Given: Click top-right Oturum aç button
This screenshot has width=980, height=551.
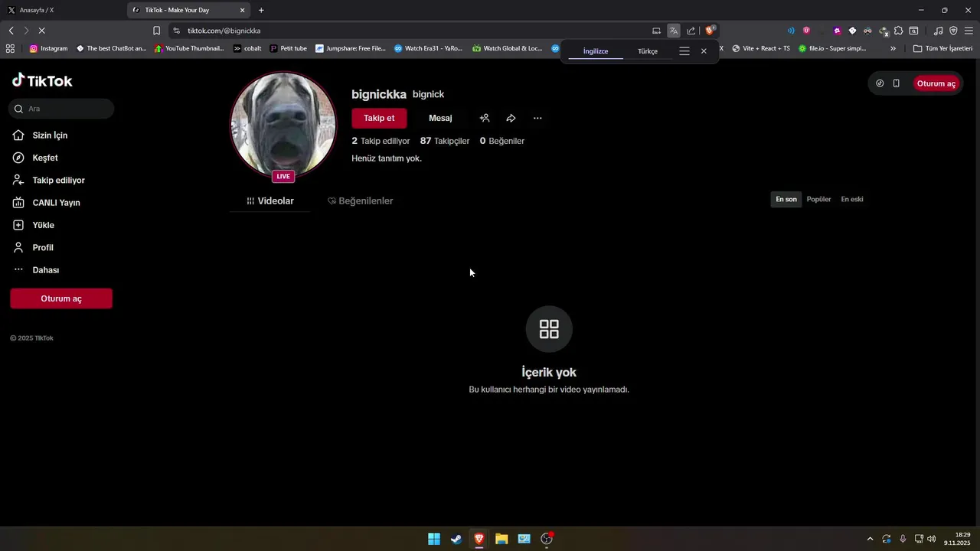Looking at the screenshot, I should click(936, 83).
